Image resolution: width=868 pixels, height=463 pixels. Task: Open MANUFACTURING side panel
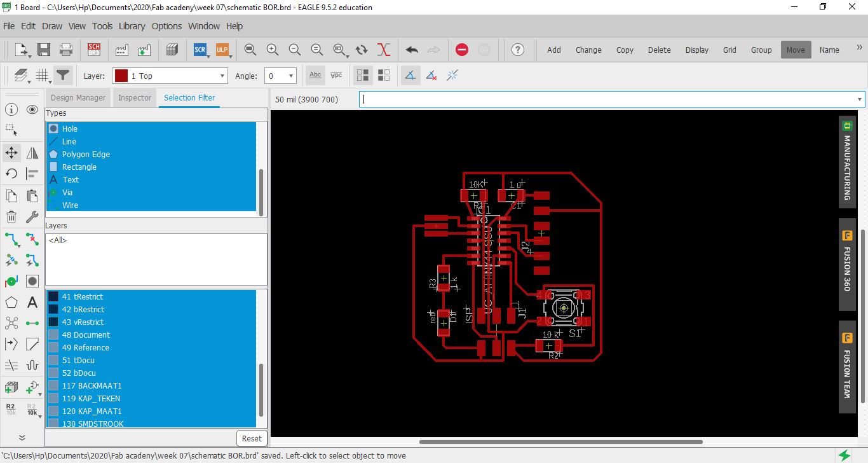pyautogui.click(x=846, y=162)
